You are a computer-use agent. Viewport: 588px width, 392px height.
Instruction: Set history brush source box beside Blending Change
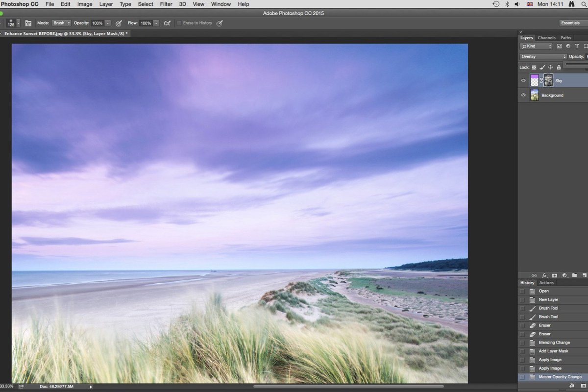click(x=522, y=343)
